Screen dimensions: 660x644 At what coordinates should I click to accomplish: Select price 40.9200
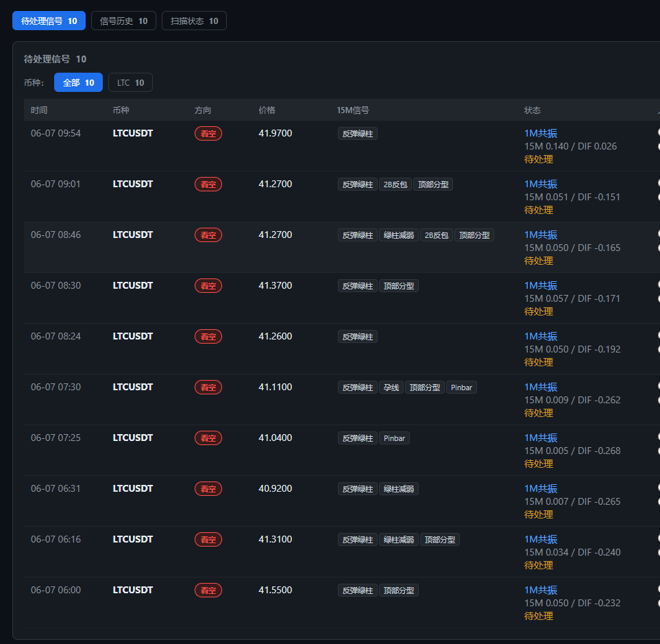click(x=275, y=488)
